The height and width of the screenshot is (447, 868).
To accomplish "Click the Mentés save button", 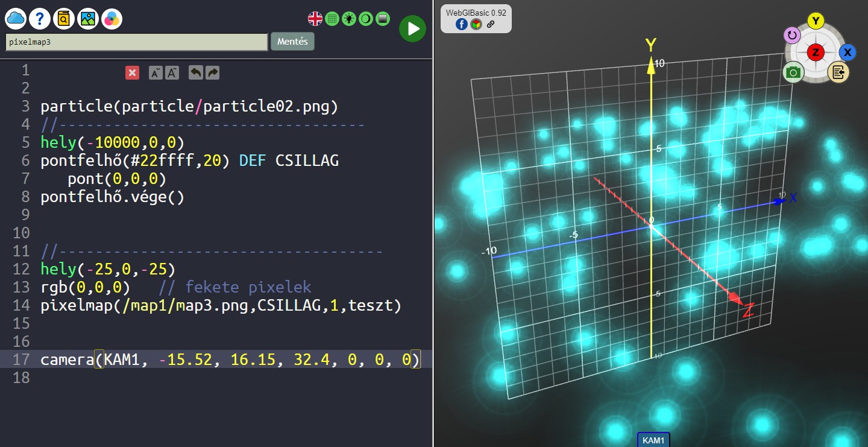I will tap(292, 42).
